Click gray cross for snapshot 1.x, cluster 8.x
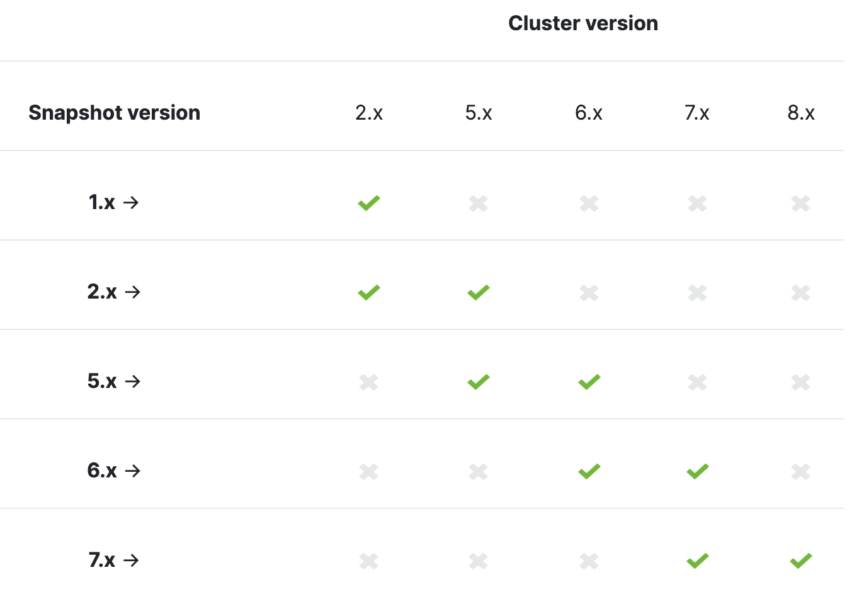This screenshot has width=859, height=616. tap(801, 203)
